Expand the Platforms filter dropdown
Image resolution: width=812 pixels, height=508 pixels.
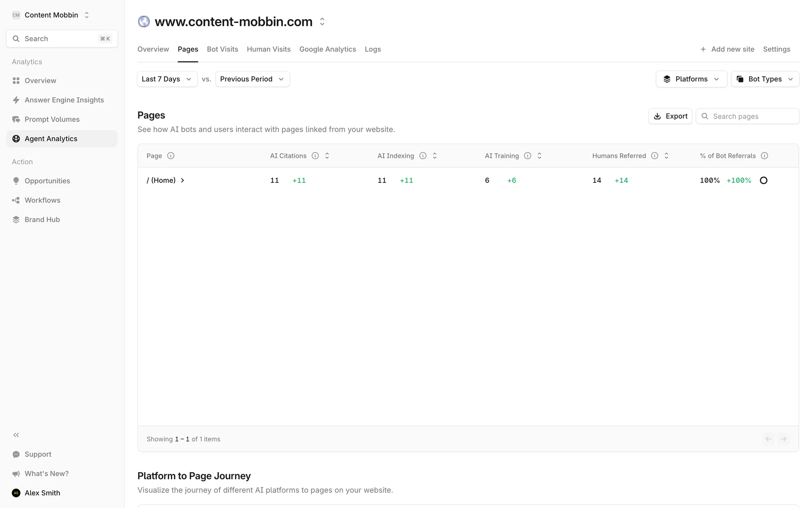click(x=691, y=79)
